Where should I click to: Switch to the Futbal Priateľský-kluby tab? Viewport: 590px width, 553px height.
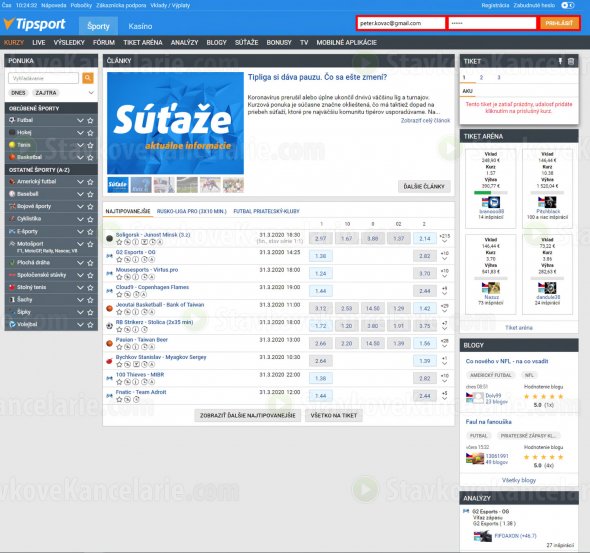tap(266, 211)
